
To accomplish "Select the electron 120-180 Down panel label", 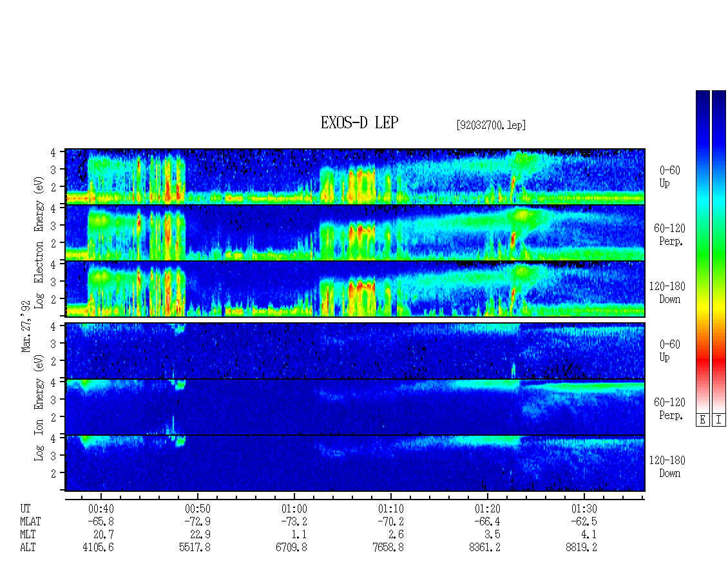I will coord(667,293).
